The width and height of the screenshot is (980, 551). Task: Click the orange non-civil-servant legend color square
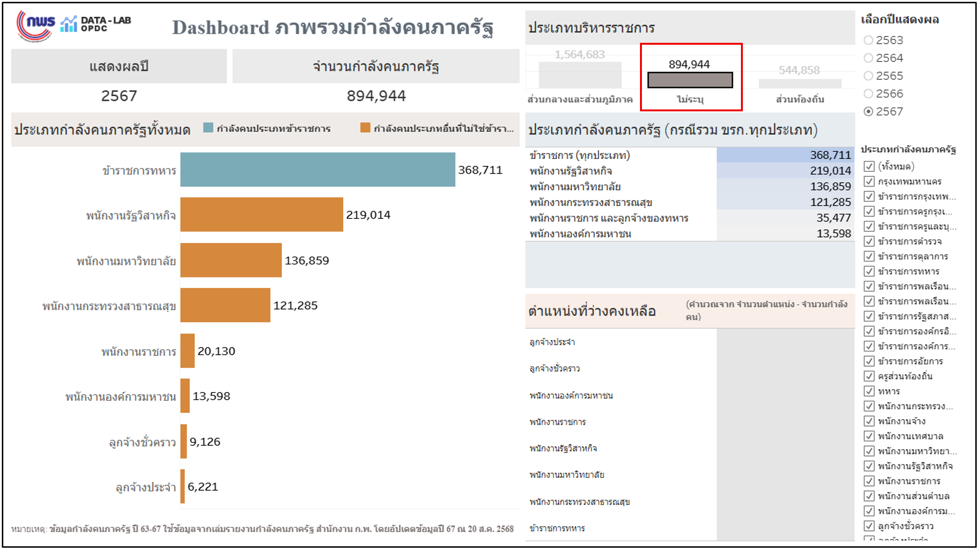[x=365, y=128]
